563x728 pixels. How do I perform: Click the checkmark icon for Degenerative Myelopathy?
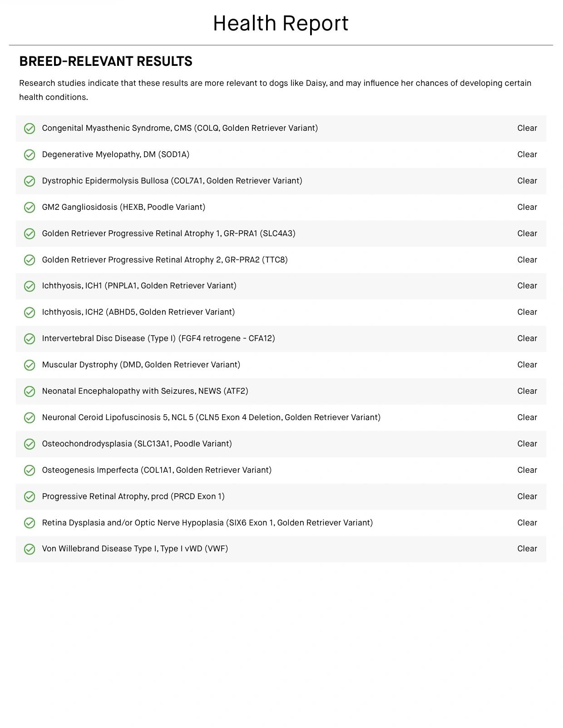[x=30, y=155]
